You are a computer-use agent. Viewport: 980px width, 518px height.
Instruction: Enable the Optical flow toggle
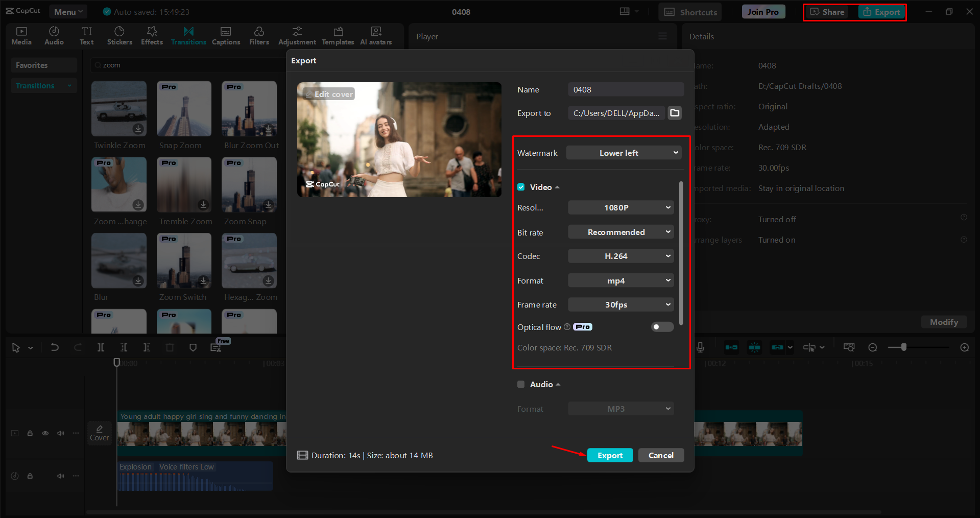662,327
